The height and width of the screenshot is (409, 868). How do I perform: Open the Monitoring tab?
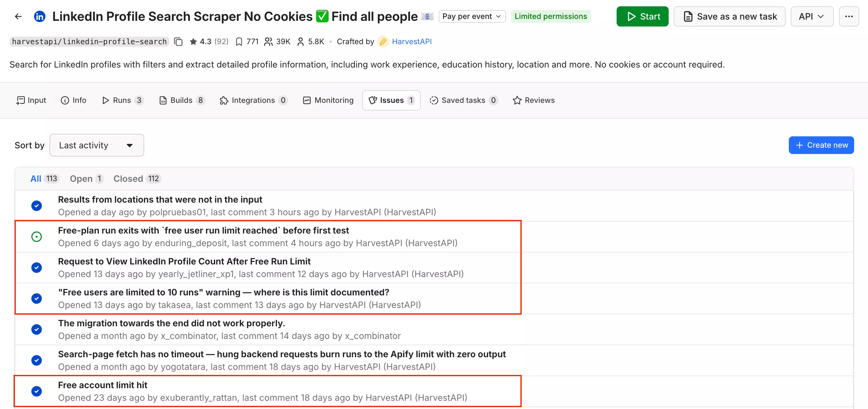[329, 100]
